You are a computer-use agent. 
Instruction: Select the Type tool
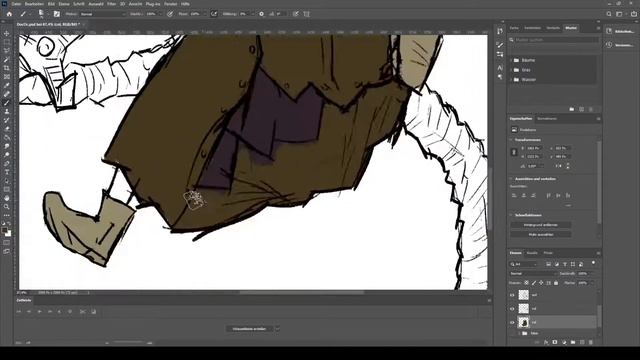pos(7,172)
